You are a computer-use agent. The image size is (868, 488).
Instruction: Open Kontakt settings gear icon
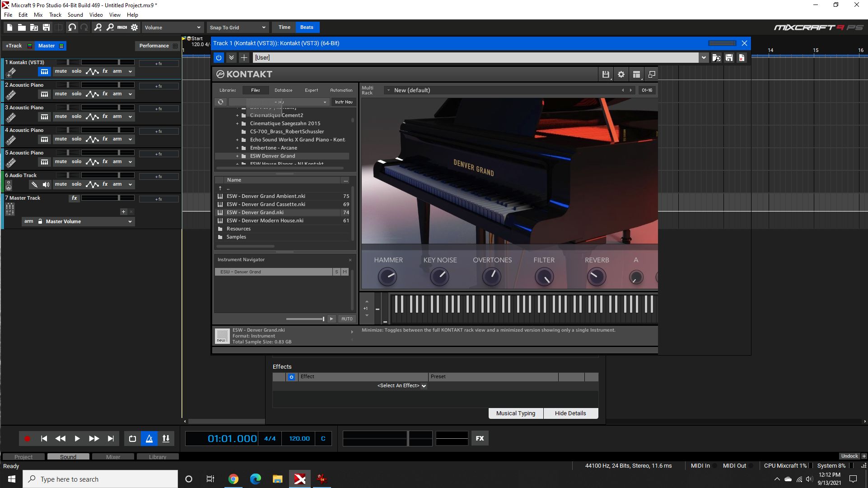click(x=621, y=75)
